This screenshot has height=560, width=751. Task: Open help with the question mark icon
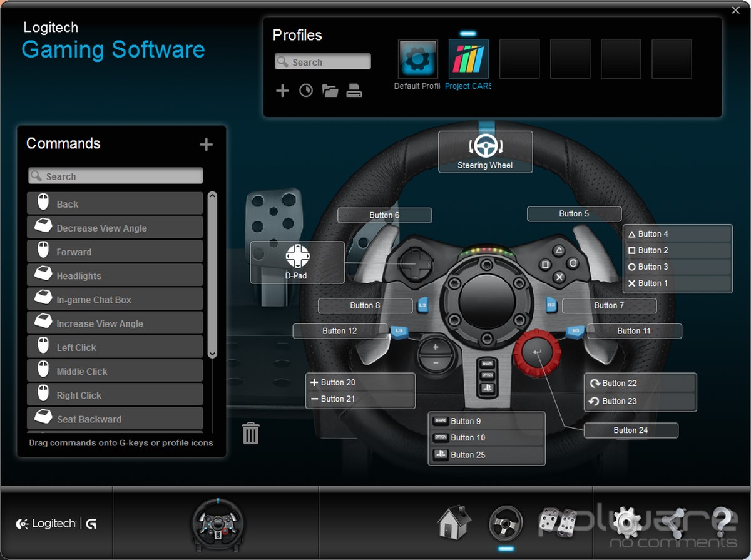coord(722,522)
